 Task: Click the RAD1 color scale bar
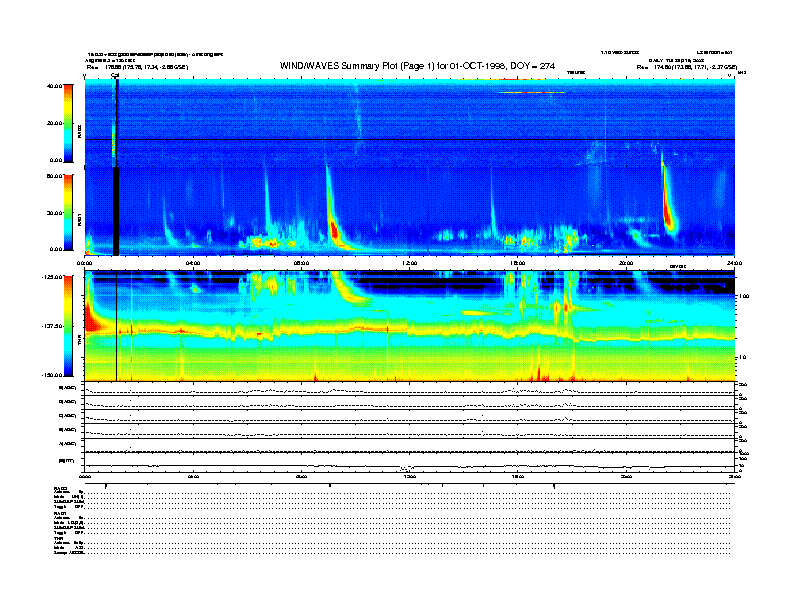point(68,212)
